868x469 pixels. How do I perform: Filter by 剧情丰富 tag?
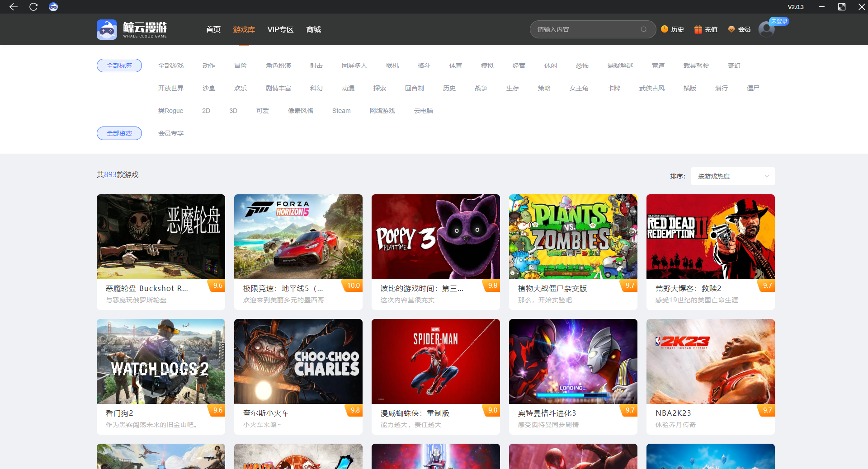pyautogui.click(x=278, y=88)
